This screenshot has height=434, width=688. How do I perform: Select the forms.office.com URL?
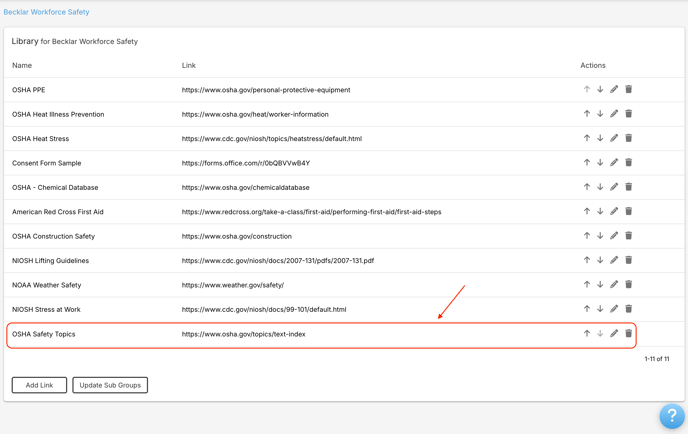pyautogui.click(x=246, y=163)
